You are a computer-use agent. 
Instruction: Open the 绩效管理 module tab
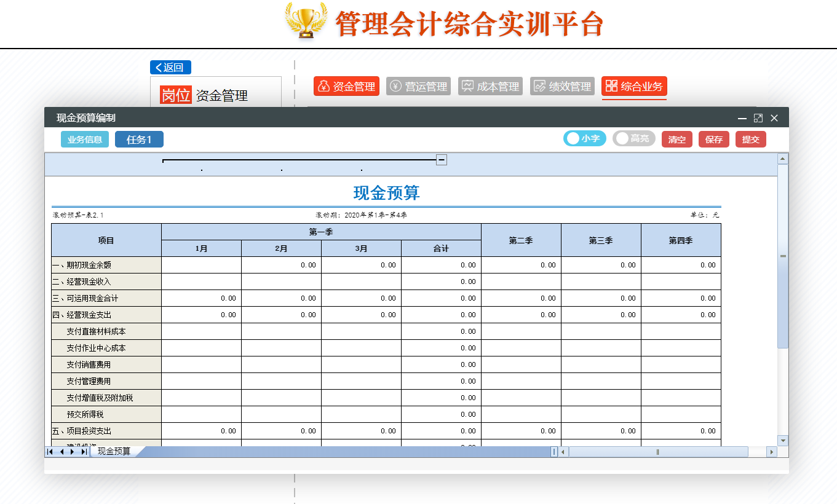pyautogui.click(x=562, y=87)
